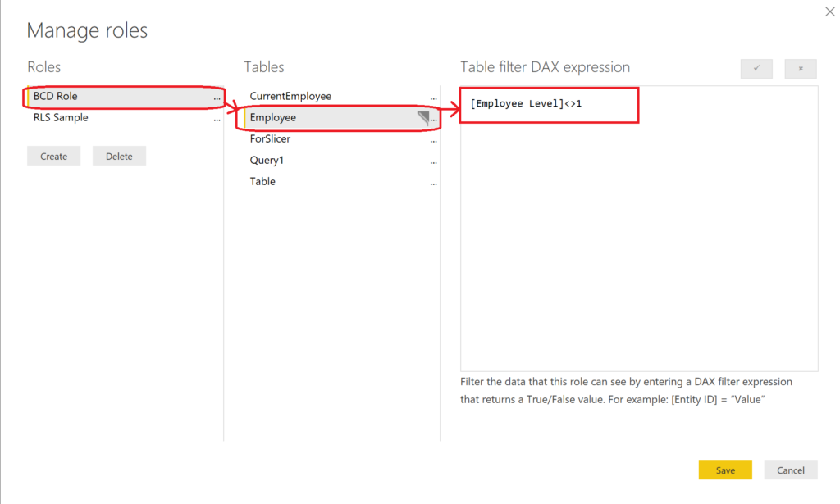This screenshot has width=840, height=504.
Task: Validate the DAX expression with the checkmark
Action: coord(756,68)
